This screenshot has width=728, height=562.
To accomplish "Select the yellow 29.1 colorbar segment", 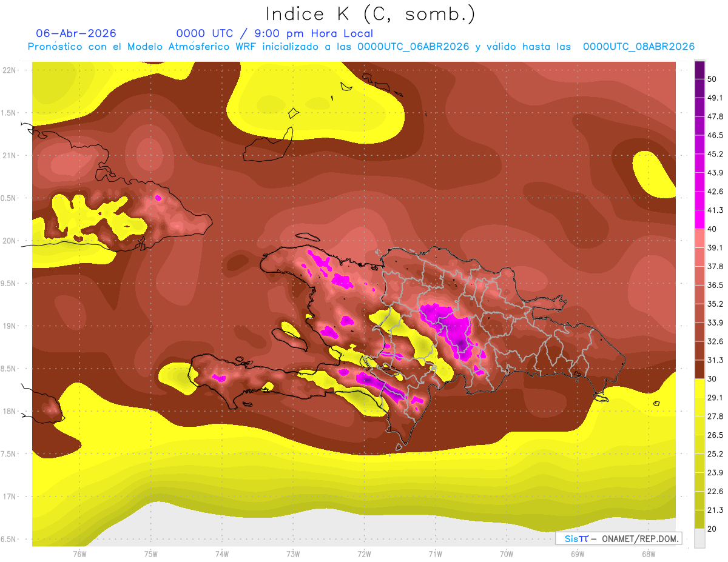I will click(699, 388).
